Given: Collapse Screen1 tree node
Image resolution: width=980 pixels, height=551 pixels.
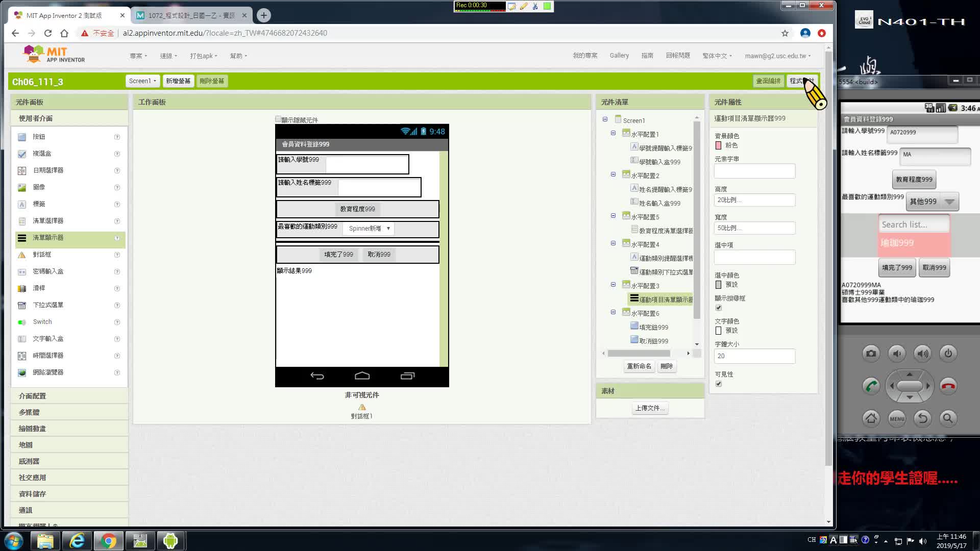Looking at the screenshot, I should pyautogui.click(x=605, y=119).
